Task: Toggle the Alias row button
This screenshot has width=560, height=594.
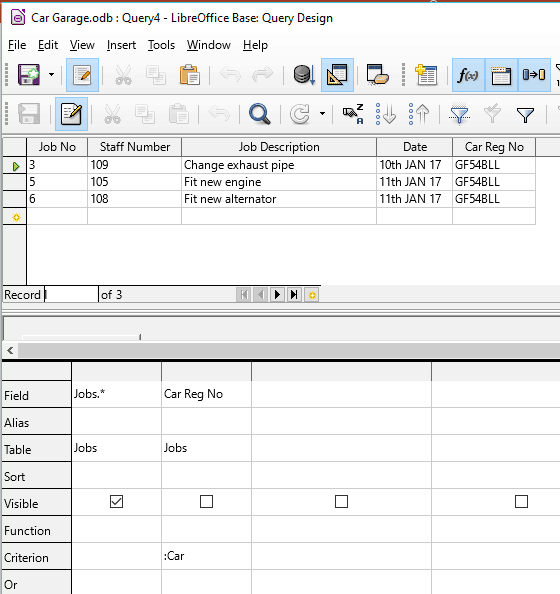Action: coord(534,75)
